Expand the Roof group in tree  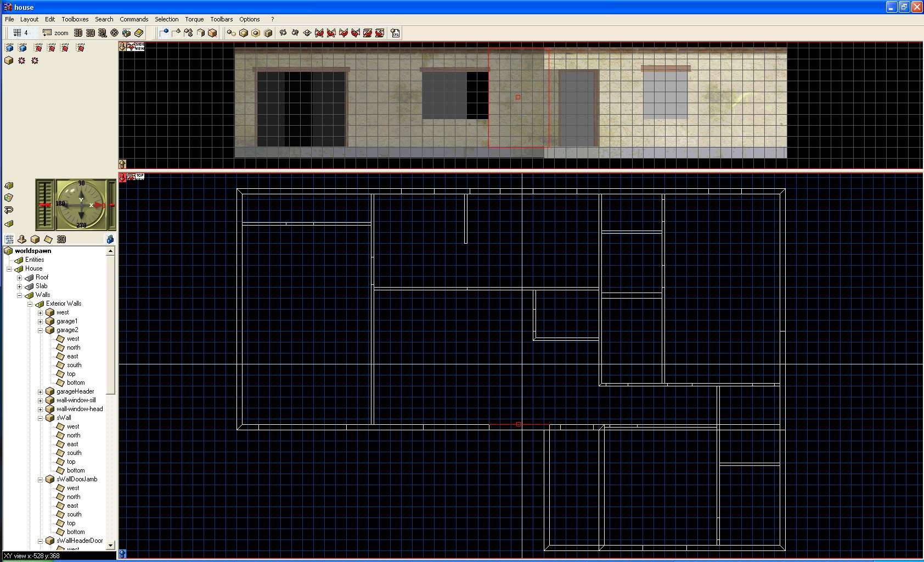coord(19,278)
